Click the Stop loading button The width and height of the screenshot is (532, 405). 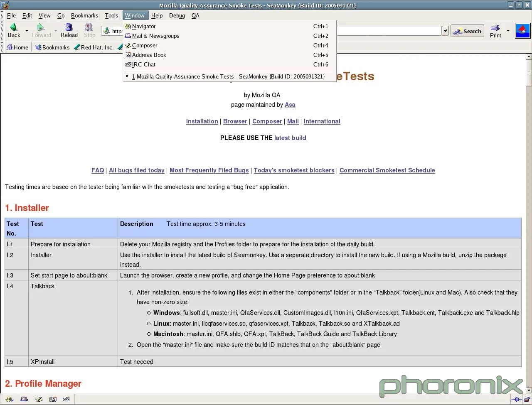(x=89, y=30)
